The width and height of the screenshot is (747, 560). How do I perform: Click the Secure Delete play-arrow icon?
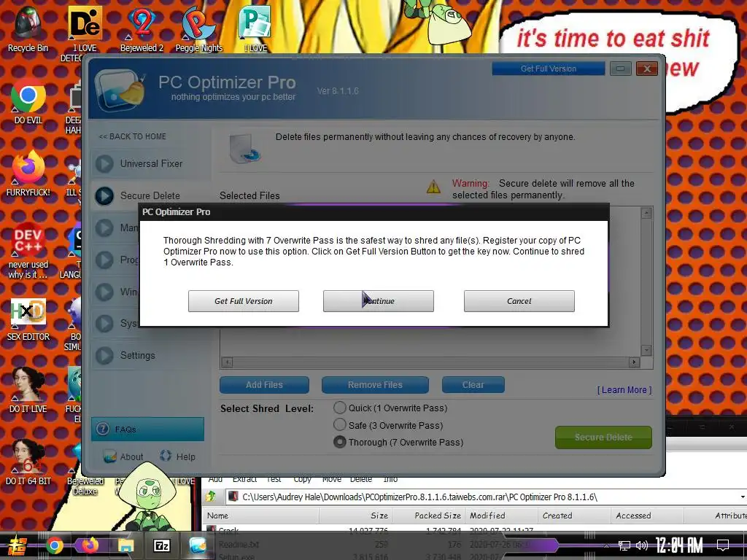[104, 195]
